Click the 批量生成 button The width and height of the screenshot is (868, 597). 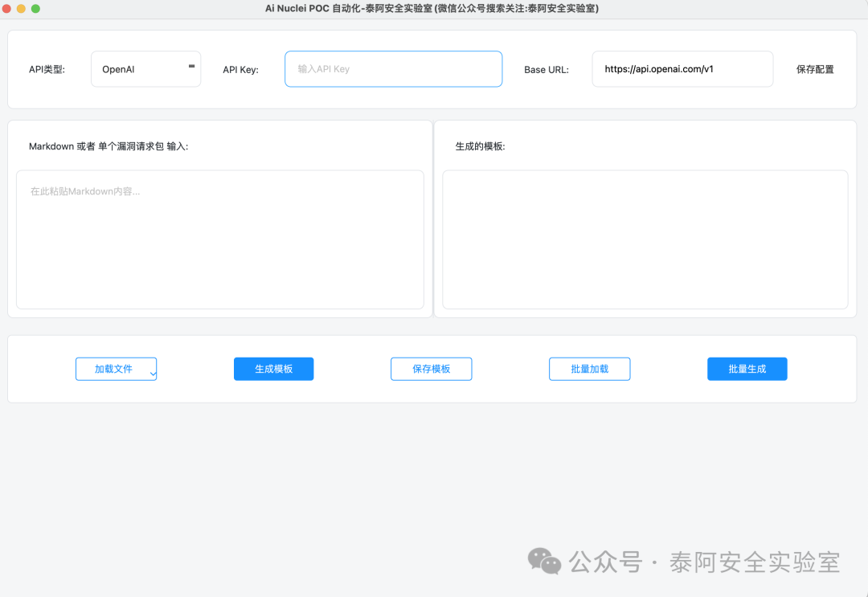click(x=747, y=369)
